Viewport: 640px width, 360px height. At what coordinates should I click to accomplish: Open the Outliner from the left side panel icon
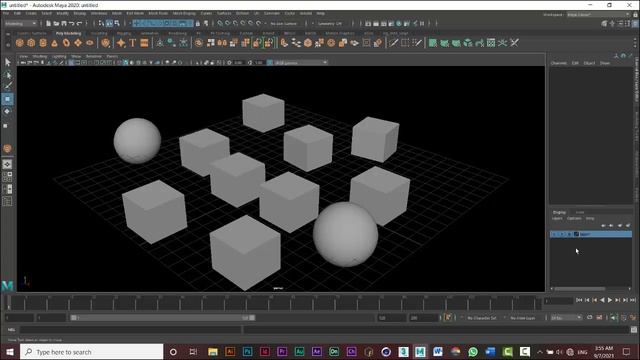coord(7,201)
